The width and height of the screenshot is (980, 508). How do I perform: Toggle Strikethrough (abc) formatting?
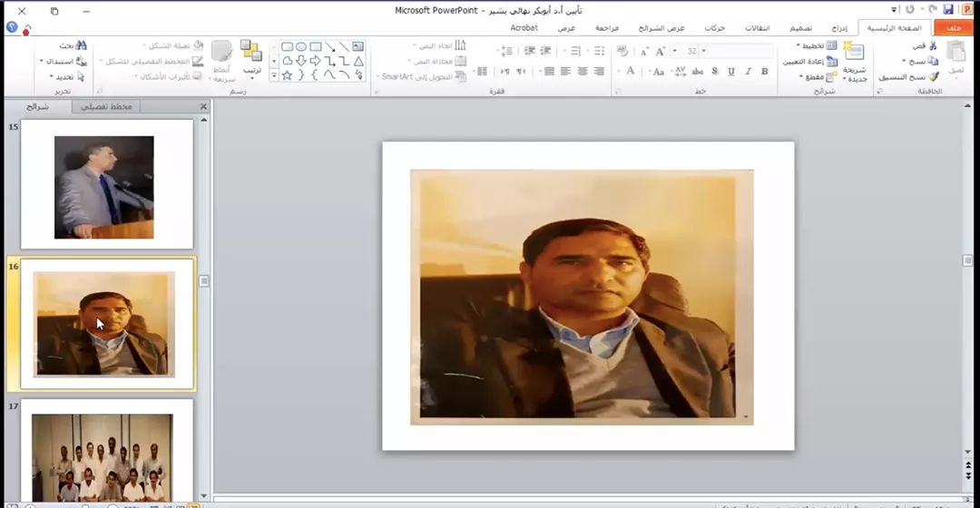point(697,71)
